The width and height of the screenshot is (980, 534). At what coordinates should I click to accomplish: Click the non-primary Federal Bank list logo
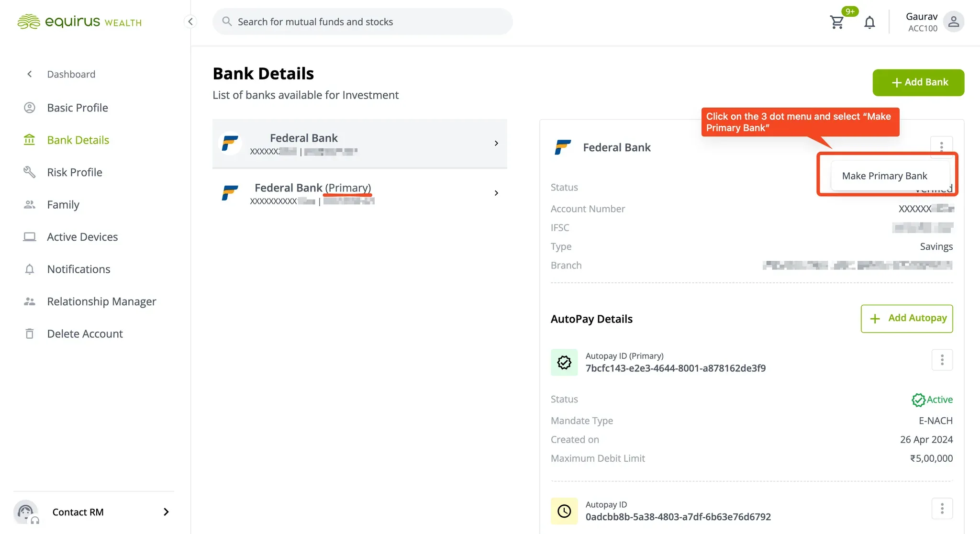tap(230, 143)
